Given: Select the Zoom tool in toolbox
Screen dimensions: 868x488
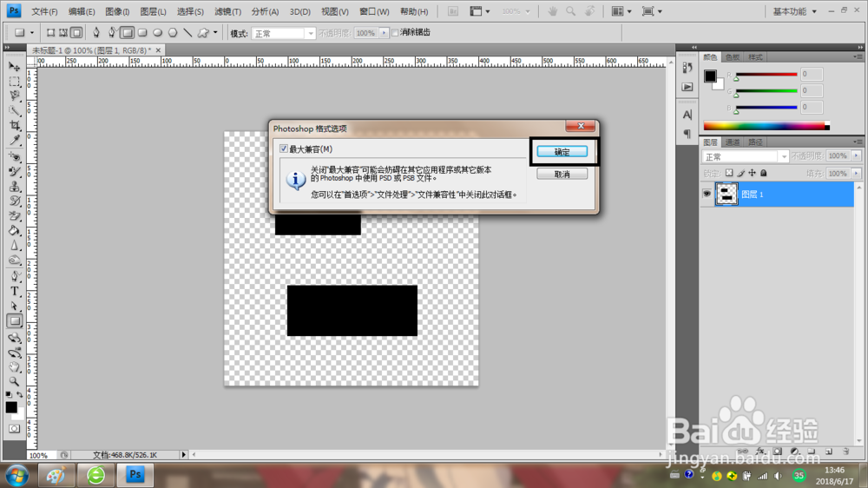Looking at the screenshot, I should point(15,382).
